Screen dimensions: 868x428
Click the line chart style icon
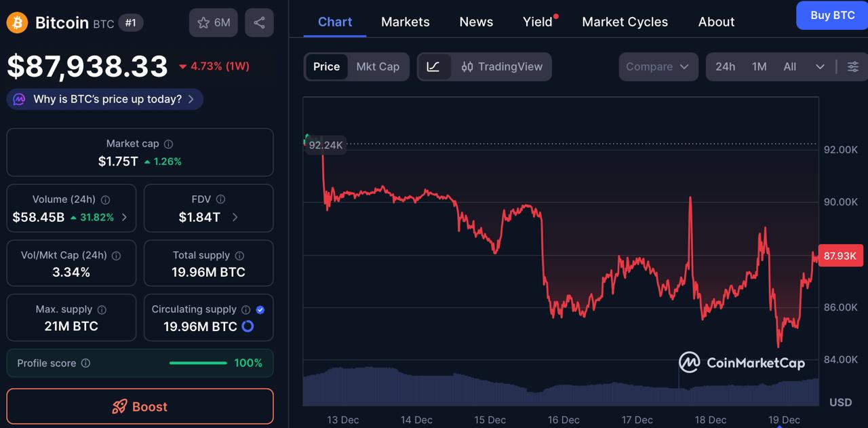coord(434,66)
